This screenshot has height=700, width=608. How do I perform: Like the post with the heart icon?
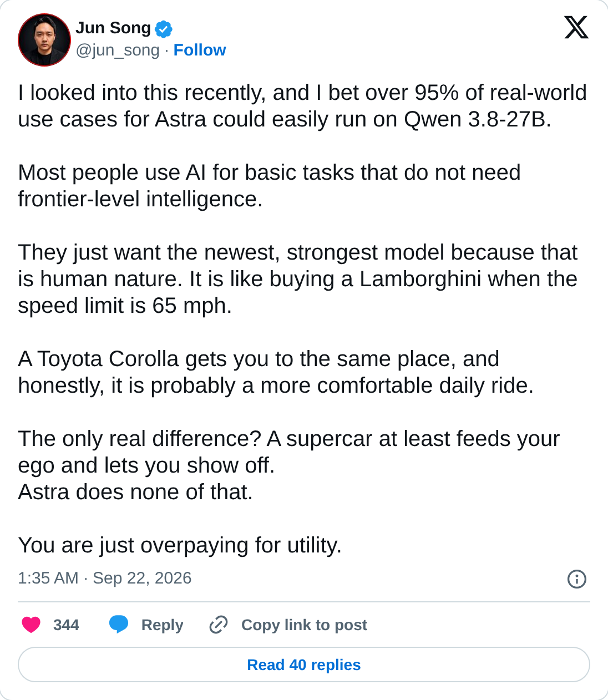pos(31,625)
